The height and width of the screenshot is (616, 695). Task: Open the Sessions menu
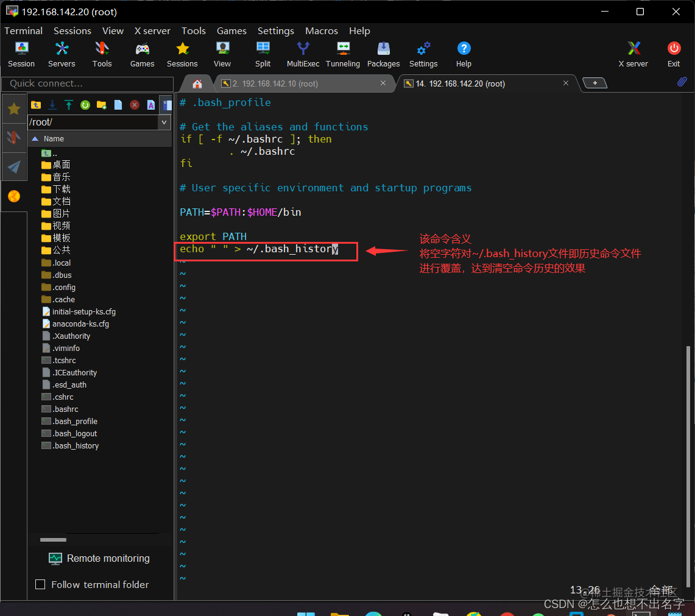coord(72,30)
